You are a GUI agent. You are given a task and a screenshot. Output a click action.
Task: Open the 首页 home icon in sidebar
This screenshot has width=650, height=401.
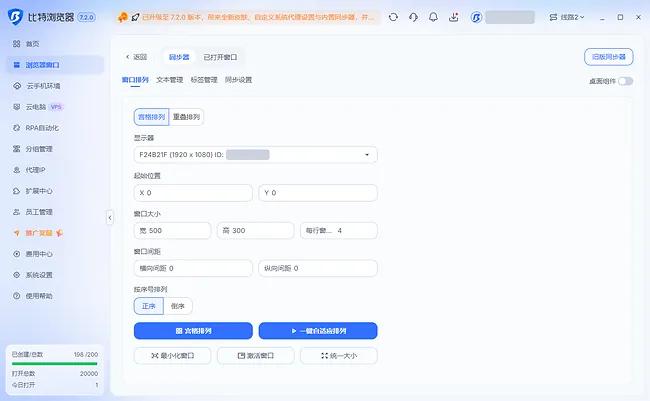tap(17, 44)
